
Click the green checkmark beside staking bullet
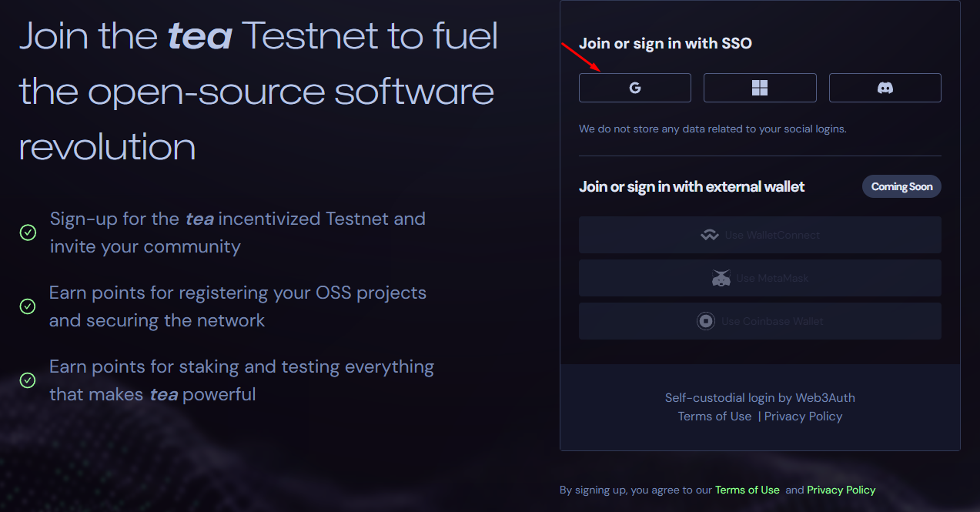point(28,380)
